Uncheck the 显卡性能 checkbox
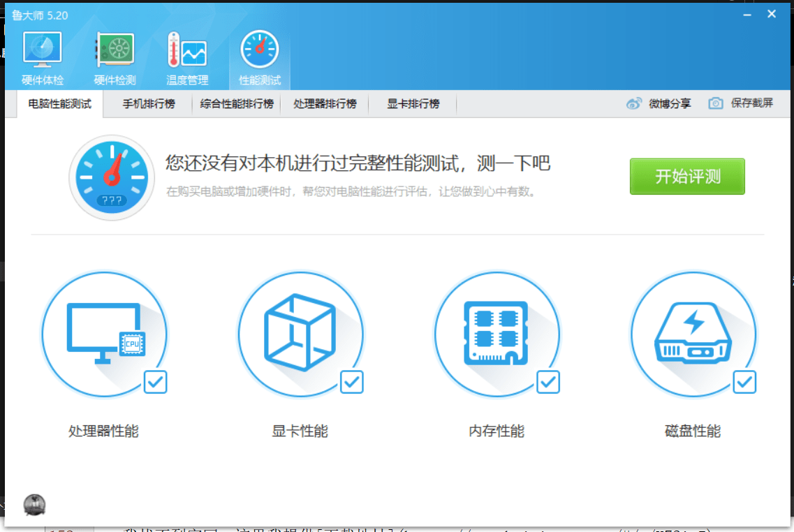 351,382
